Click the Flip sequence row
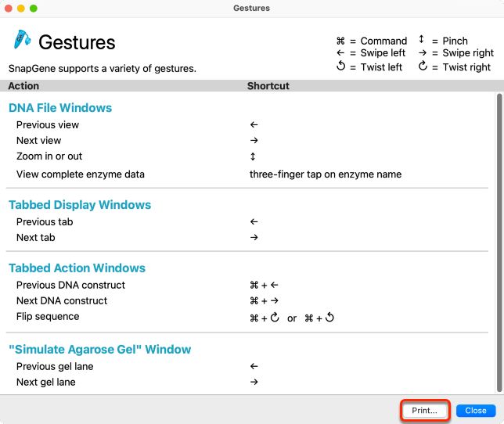 (x=247, y=317)
